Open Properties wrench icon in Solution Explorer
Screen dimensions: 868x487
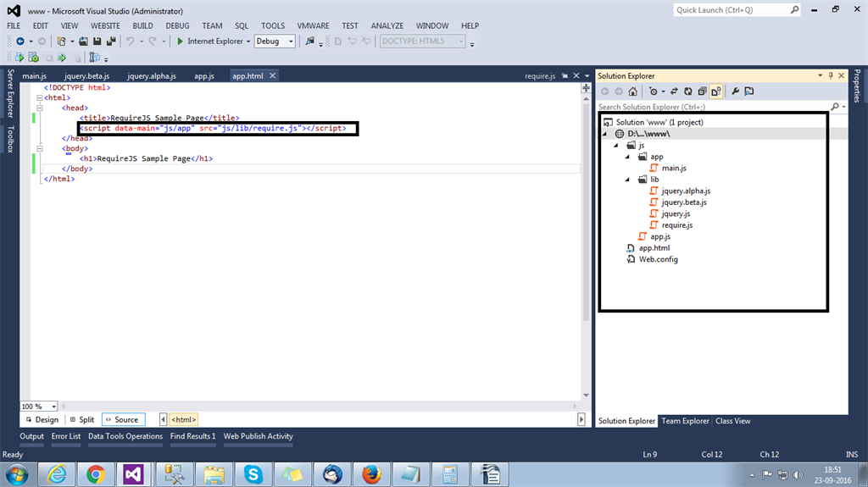(x=735, y=91)
